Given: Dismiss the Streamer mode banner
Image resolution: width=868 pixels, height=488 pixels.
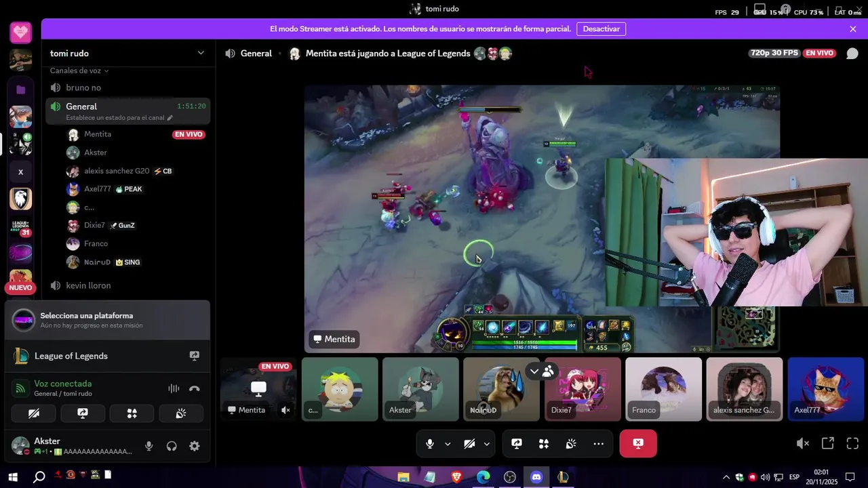Looking at the screenshot, I should [x=853, y=29].
